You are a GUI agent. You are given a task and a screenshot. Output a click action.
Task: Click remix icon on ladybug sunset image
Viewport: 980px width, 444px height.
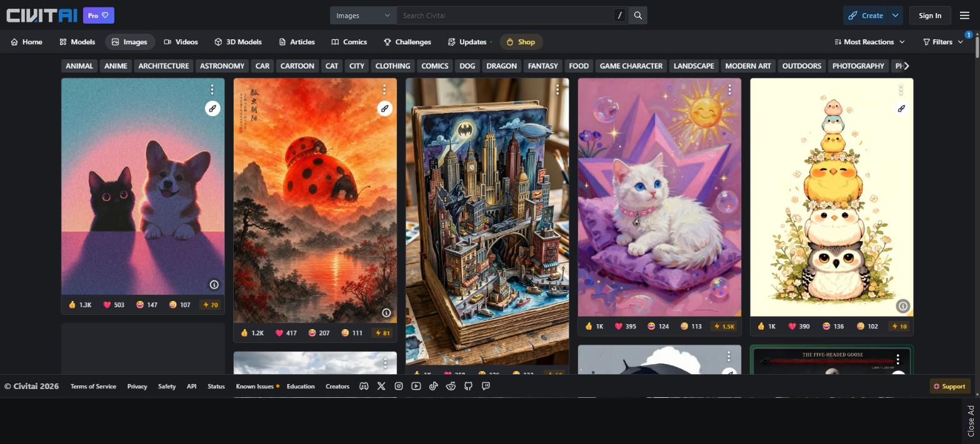click(x=384, y=109)
